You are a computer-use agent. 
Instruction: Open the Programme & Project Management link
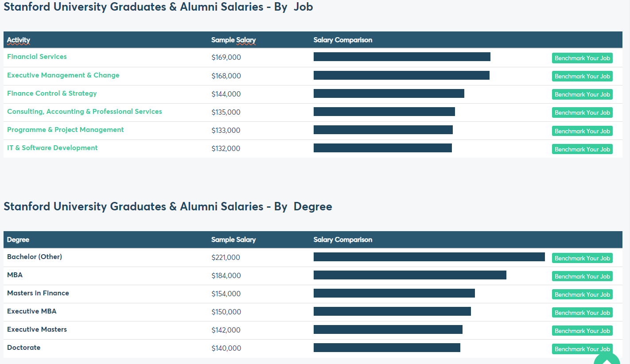pos(65,130)
